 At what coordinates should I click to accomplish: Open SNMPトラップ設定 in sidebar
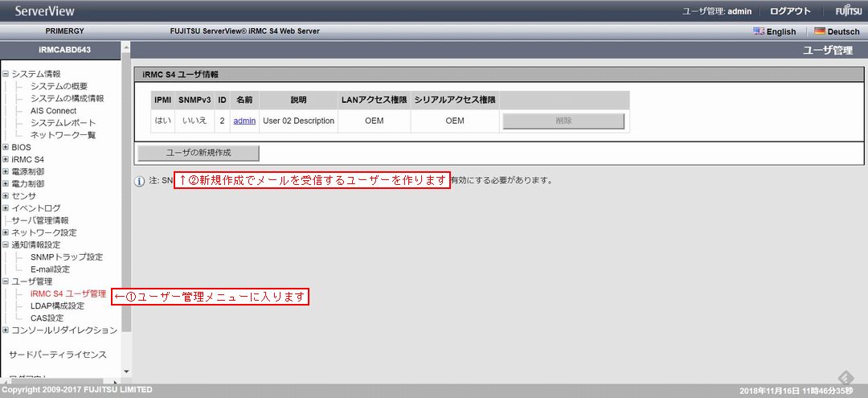pyautogui.click(x=67, y=257)
